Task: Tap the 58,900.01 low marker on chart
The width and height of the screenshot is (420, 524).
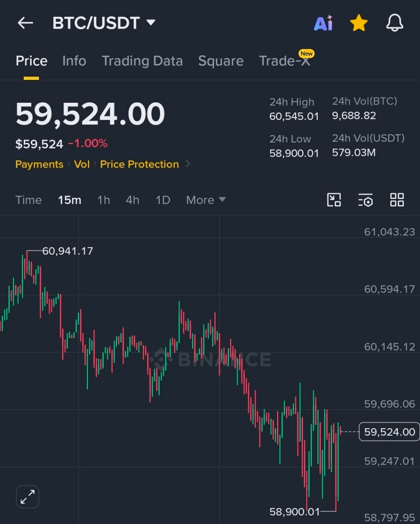Action: 294,511
